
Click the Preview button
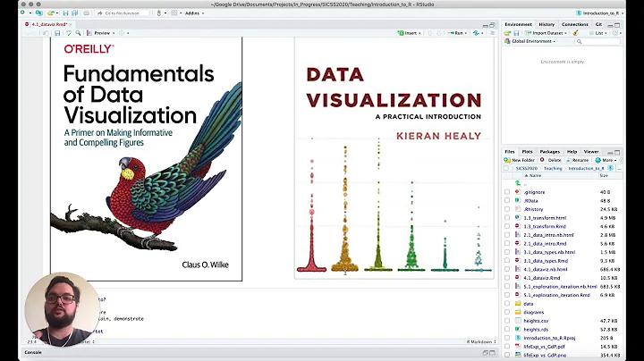98,33
